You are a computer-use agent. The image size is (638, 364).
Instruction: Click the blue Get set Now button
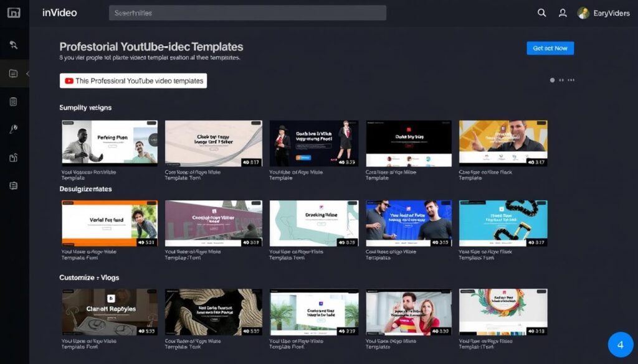[x=550, y=48]
